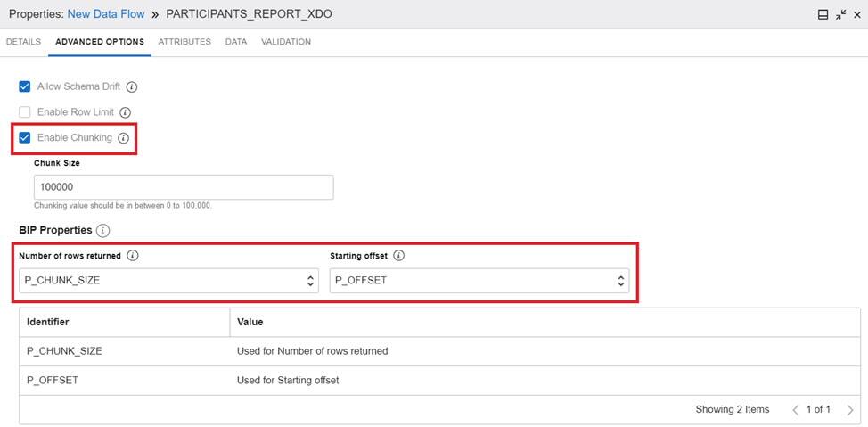Open BIP Properties info tooltip icon
The height and width of the screenshot is (427, 868).
click(102, 230)
